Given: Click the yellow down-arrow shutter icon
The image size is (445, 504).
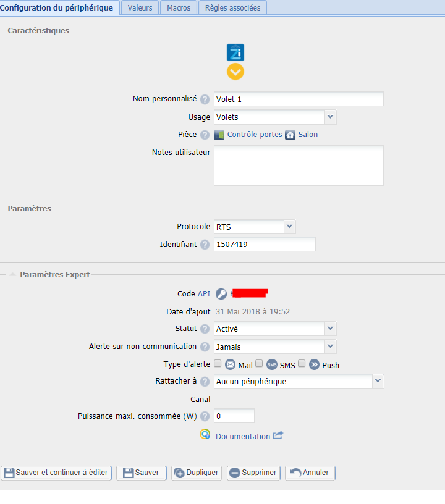Looking at the screenshot, I should [235, 72].
